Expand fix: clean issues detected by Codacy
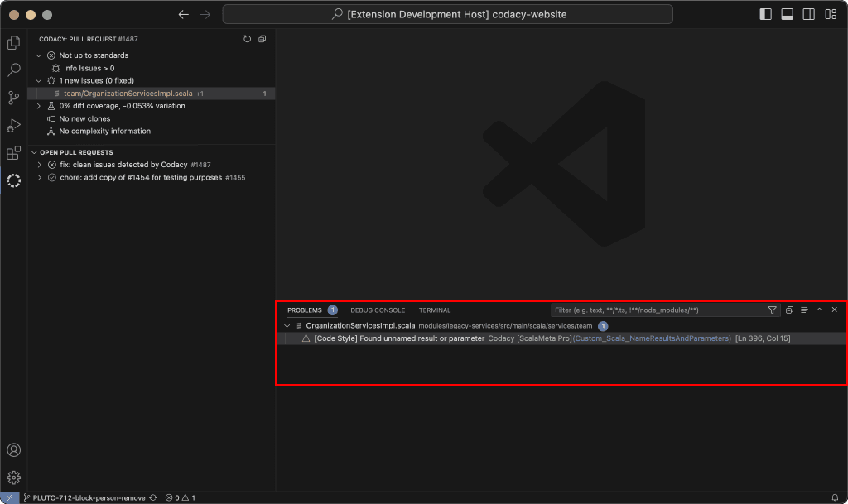 click(x=39, y=165)
